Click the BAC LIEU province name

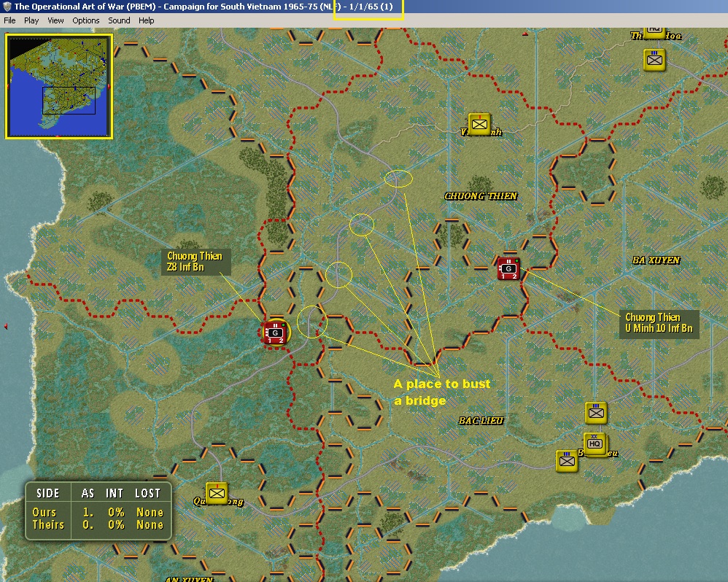click(481, 421)
